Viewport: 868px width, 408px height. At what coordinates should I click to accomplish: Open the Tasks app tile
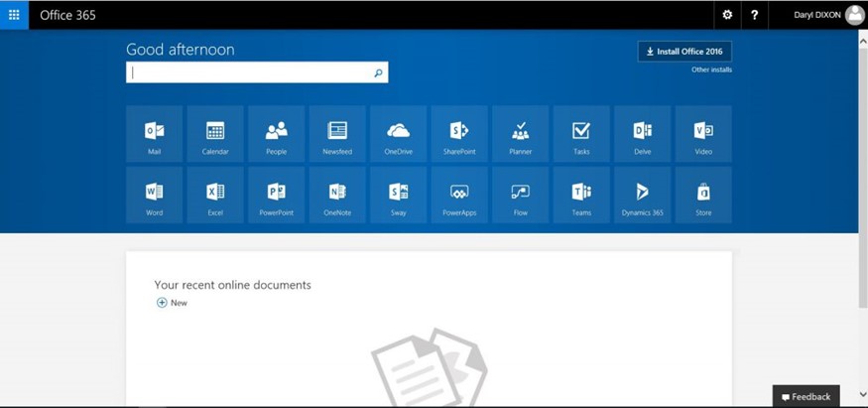coord(581,133)
